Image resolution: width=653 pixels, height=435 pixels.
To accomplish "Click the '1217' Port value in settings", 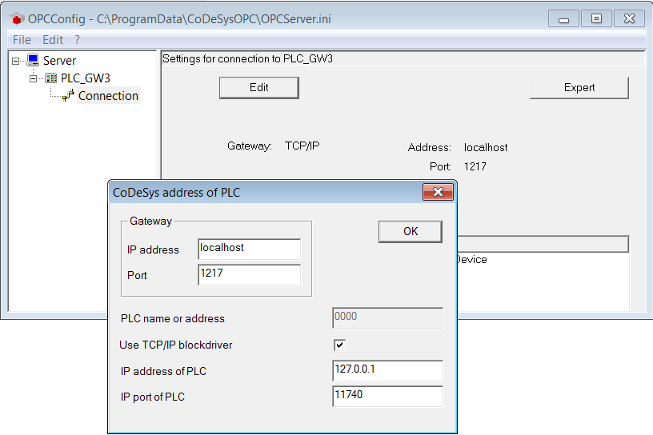I will click(475, 167).
